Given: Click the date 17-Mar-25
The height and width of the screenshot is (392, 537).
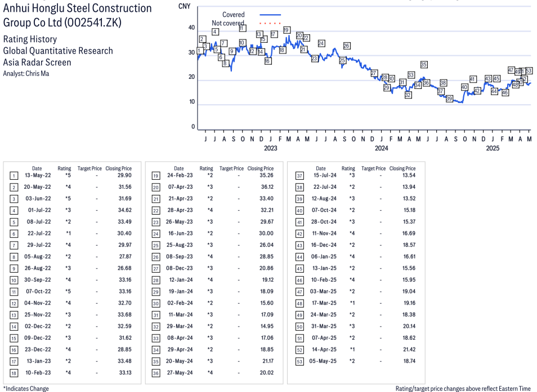Looking at the screenshot, I should tap(324, 303).
